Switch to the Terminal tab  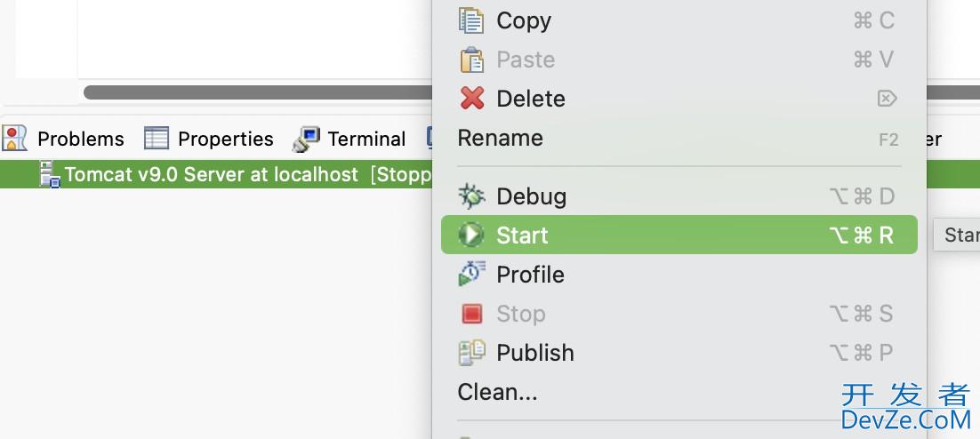(x=365, y=139)
